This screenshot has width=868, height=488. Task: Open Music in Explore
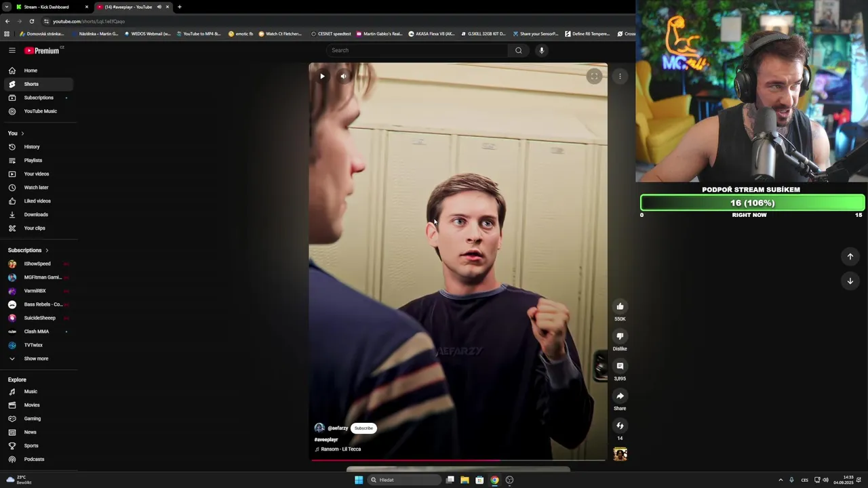pyautogui.click(x=37, y=391)
